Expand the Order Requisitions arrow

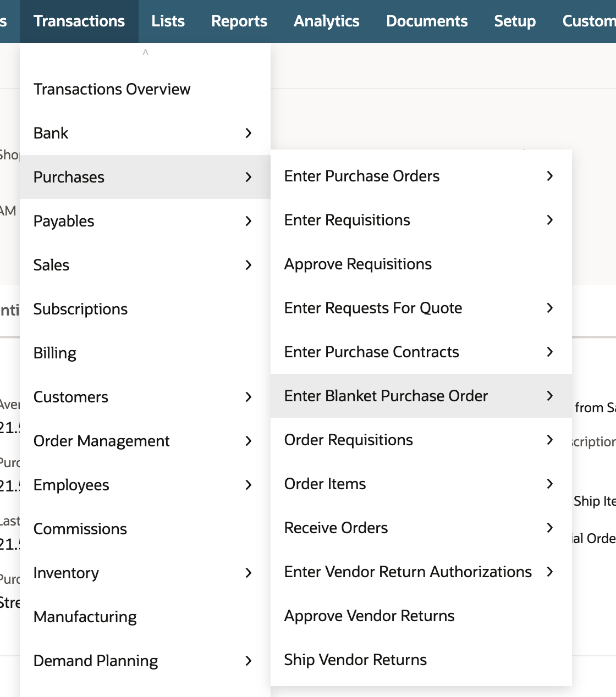tap(550, 440)
